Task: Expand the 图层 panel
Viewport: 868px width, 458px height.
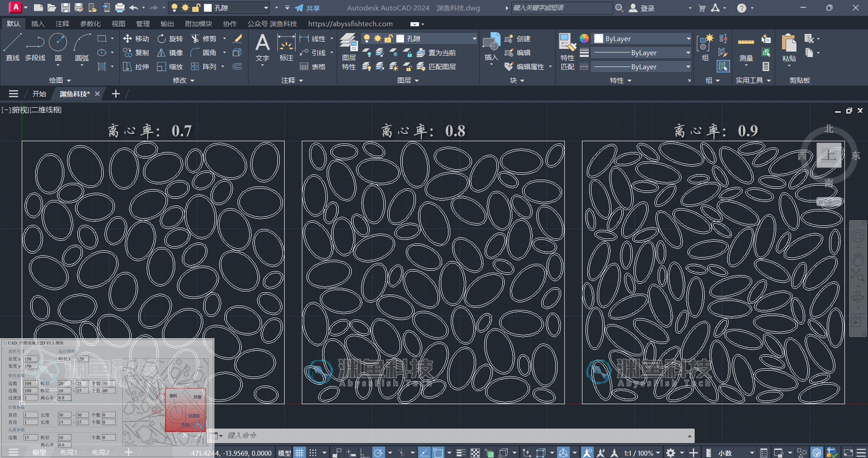Action: point(408,80)
